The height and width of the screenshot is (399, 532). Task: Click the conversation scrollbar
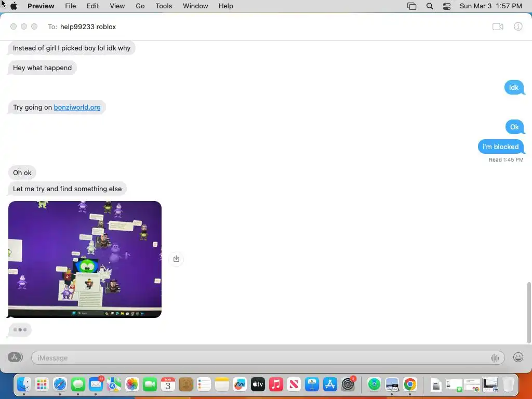click(x=528, y=312)
